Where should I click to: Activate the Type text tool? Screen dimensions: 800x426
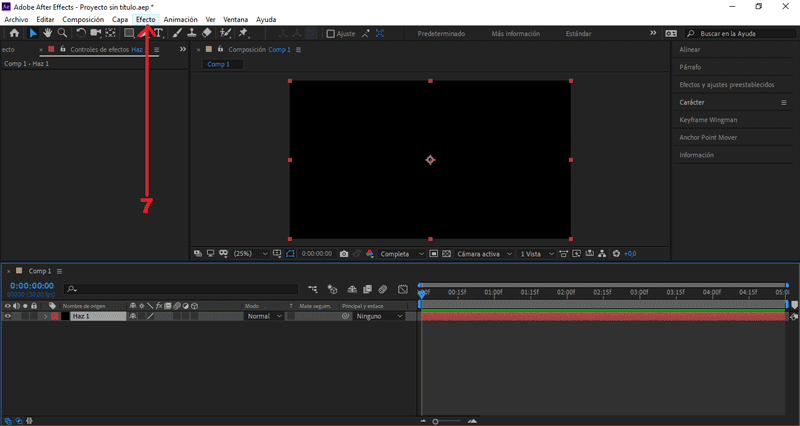pyautogui.click(x=159, y=33)
